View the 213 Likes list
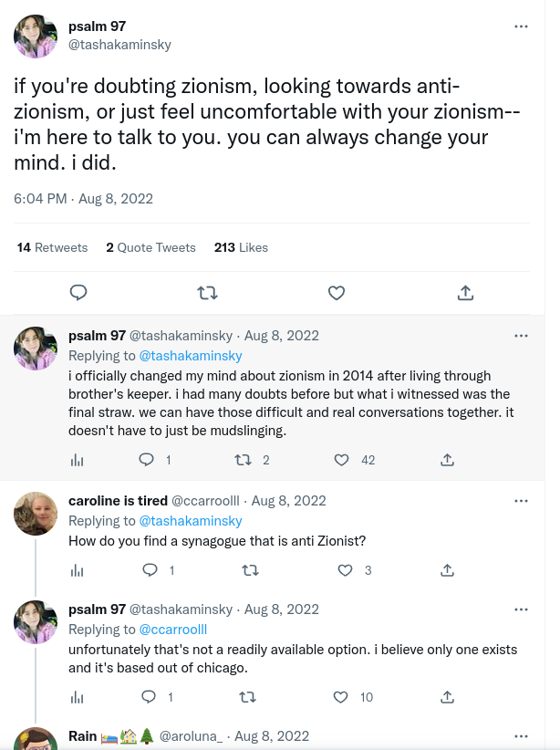Screen dimensions: 560x750 [241, 247]
